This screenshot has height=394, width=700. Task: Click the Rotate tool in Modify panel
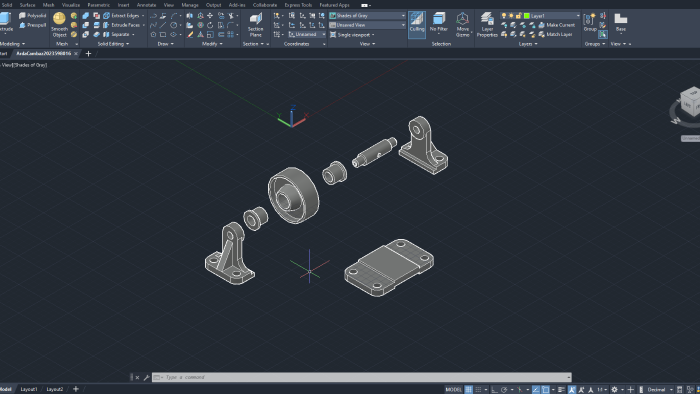coord(210,25)
